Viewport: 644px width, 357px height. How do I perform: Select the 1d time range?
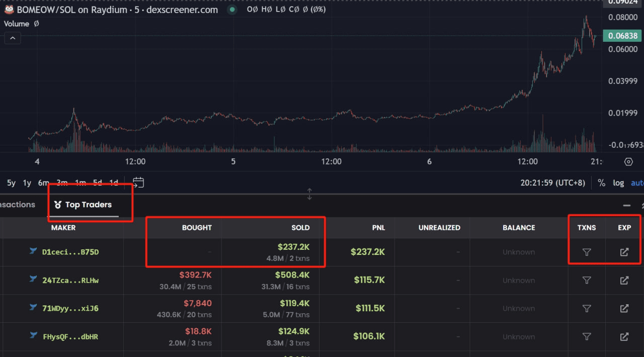click(x=114, y=183)
